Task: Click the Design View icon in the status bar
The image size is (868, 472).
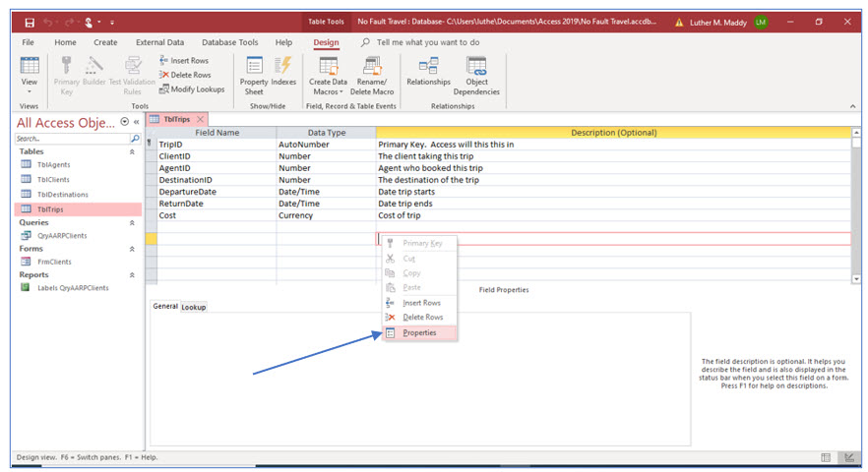Action: (848, 457)
